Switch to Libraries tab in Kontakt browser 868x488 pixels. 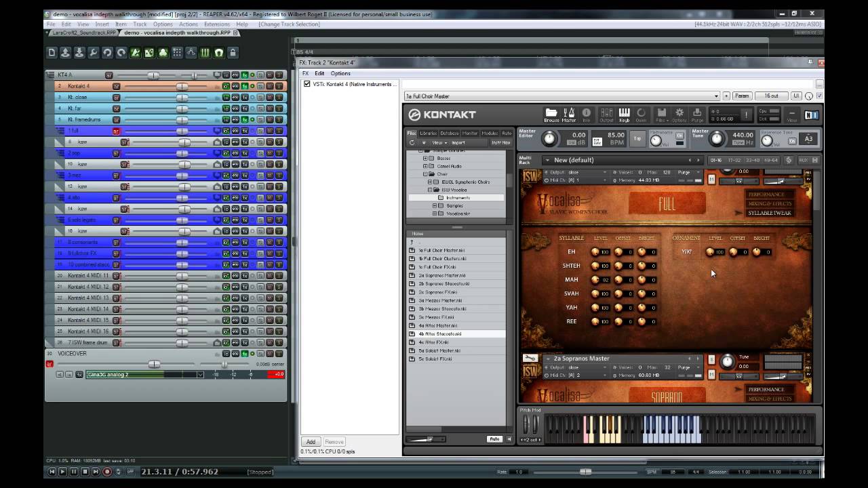429,134
